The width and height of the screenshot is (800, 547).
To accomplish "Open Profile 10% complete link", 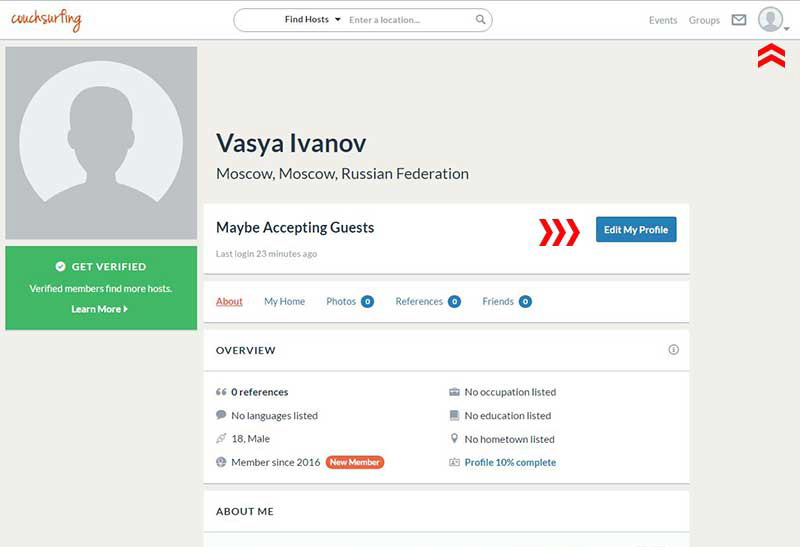I will tap(510, 462).
